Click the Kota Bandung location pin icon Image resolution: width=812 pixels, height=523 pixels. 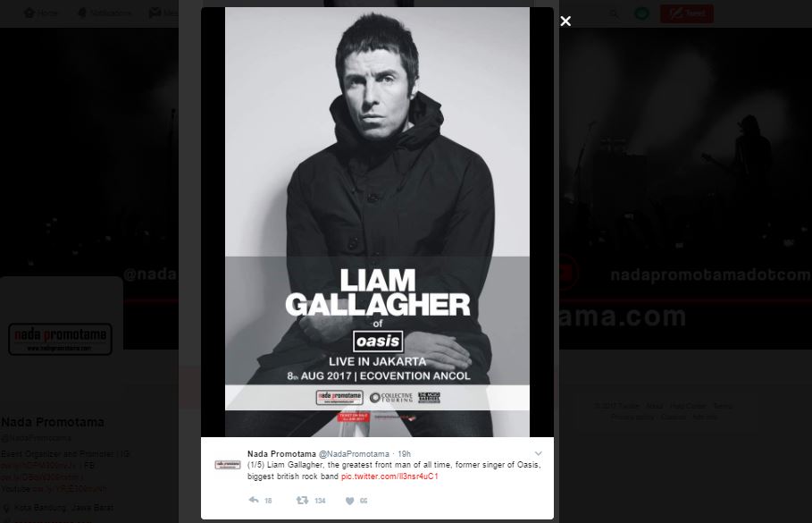coord(6,508)
